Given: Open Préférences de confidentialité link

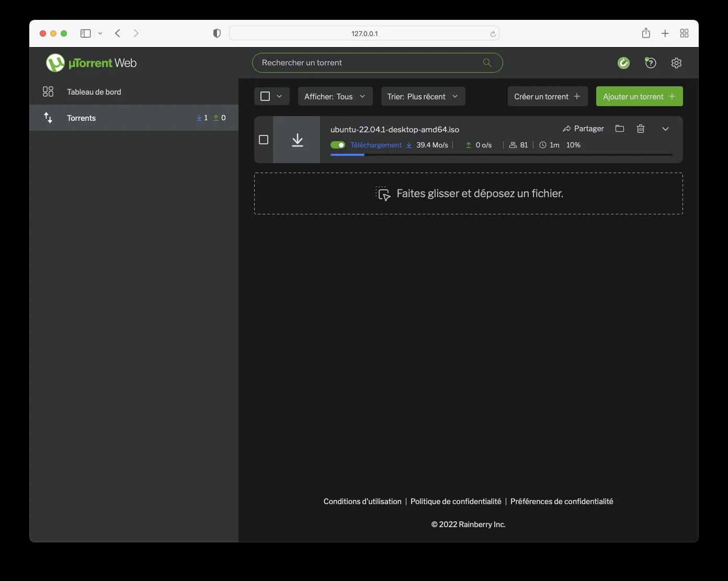Looking at the screenshot, I should pos(562,502).
